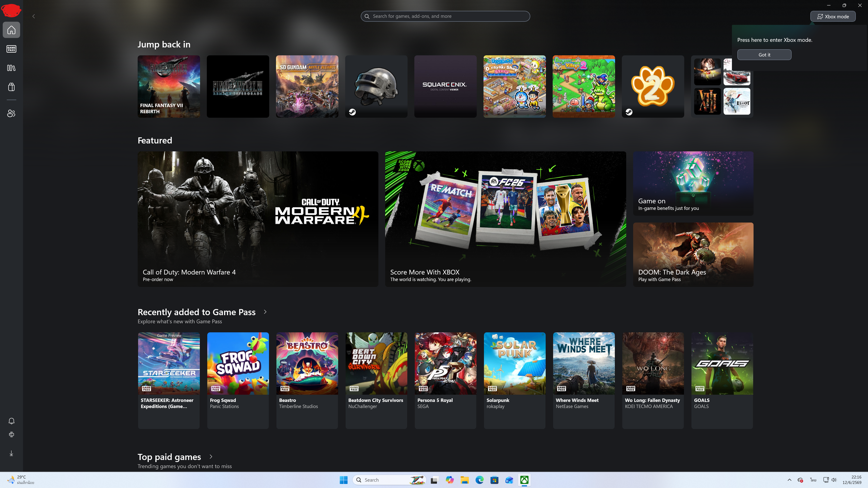Open the Call of Duty: Modern Warfare 4 banner

pyautogui.click(x=258, y=219)
